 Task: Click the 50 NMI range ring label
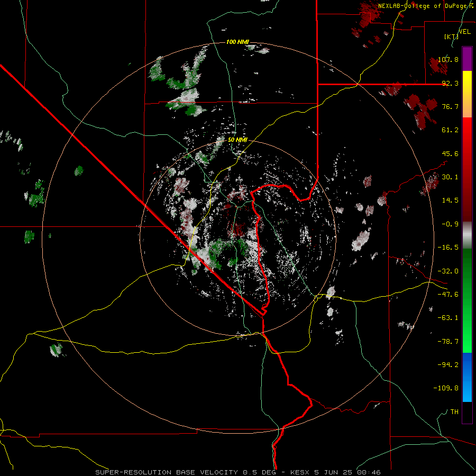pos(237,140)
